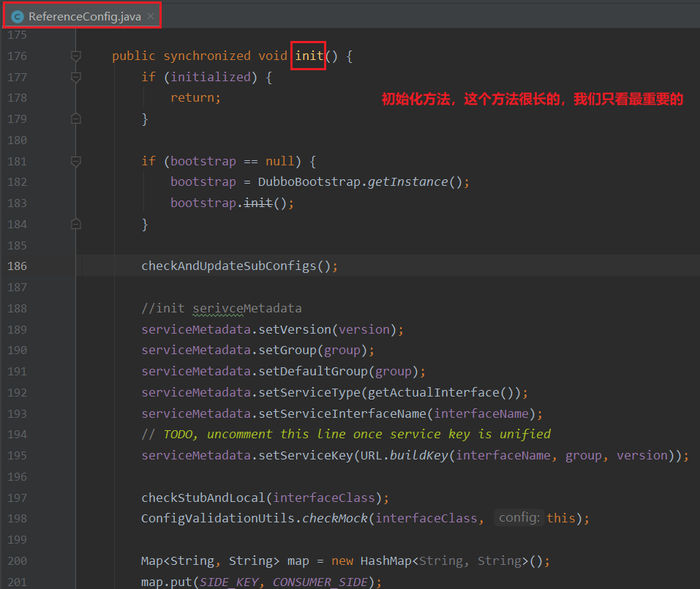Click the 'getInstance' method call
700x589 pixels.
click(407, 181)
